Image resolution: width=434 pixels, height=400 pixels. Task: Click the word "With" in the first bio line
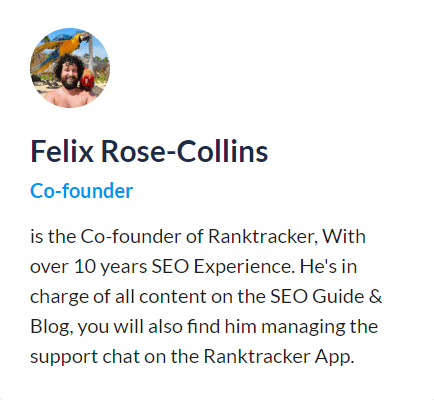click(344, 236)
